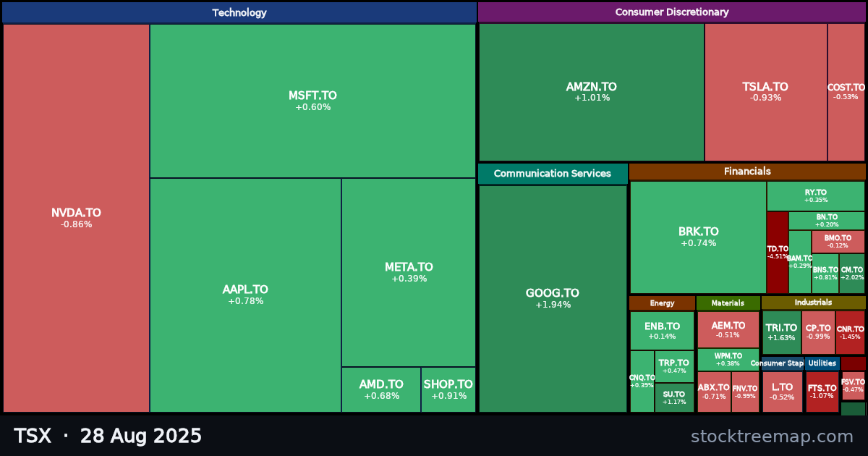This screenshot has width=868, height=456.
Task: Select the FTS.TO tile
Action: (822, 392)
